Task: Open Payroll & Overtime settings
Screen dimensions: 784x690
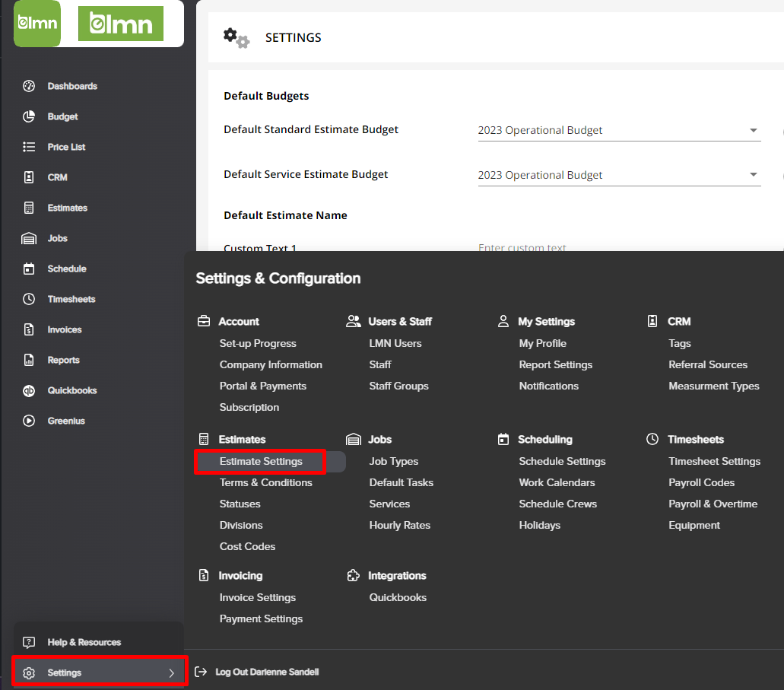Action: click(x=713, y=504)
